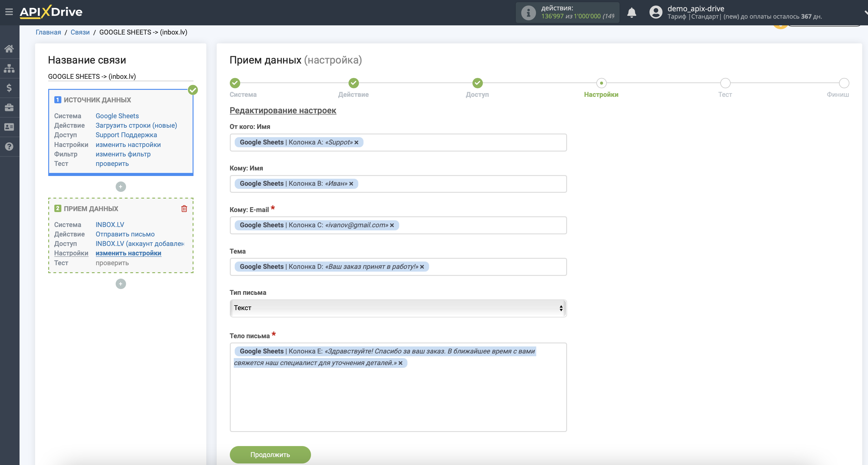
Task: Delete the ПРИЕМ ДАННЫХ block with trash icon
Action: [184, 208]
